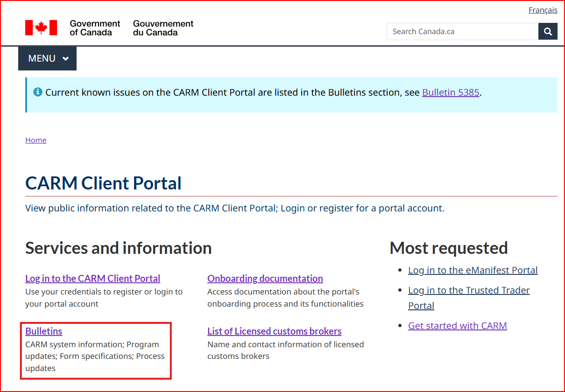Focus the Search Canada.ca field
Image resolution: width=565 pixels, height=392 pixels.
462,31
